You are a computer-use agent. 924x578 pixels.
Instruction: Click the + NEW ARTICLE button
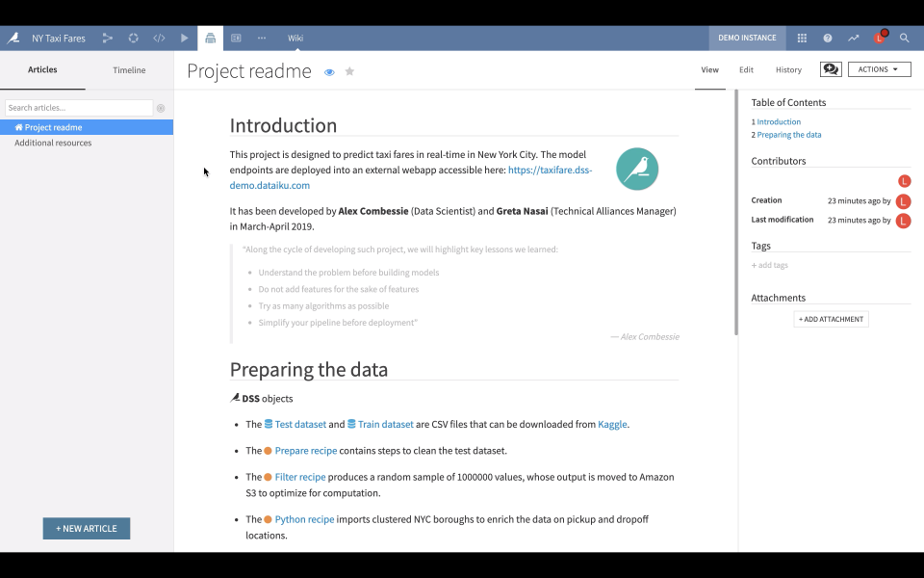(x=87, y=529)
